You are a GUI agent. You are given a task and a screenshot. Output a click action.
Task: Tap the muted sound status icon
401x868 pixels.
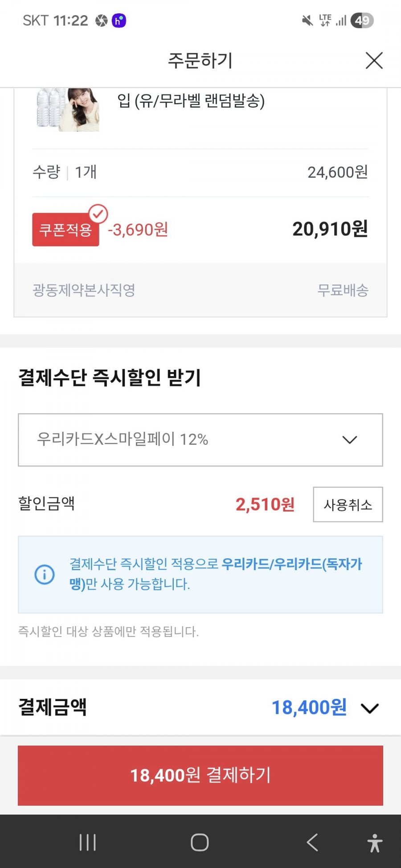point(307,20)
